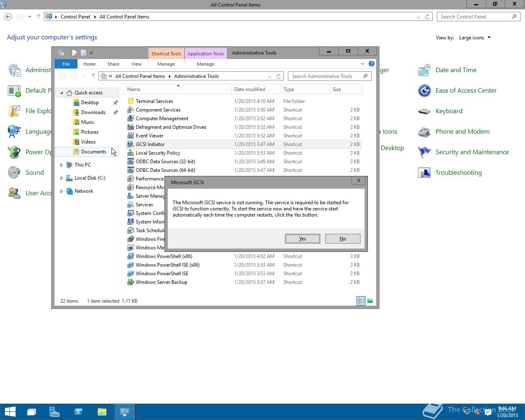525x420 pixels.
Task: Click the iSCSI Initiator shortcut icon
Action: (130, 144)
